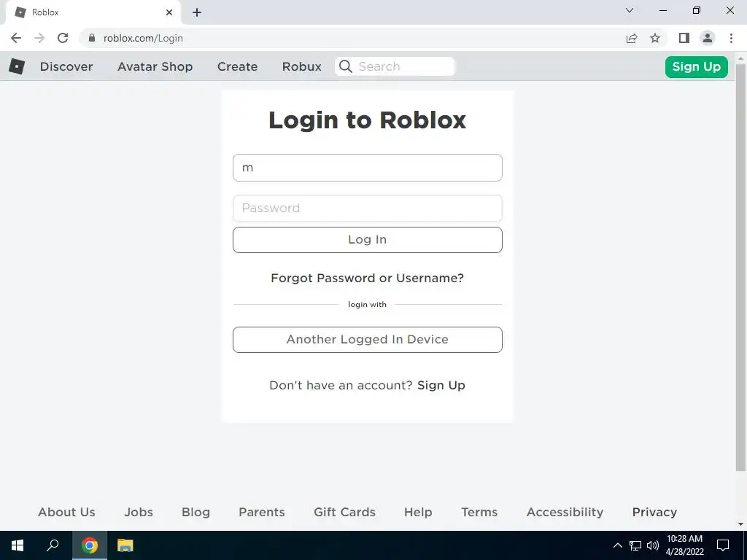Open the Parents footer link
747x560 pixels.
point(262,512)
